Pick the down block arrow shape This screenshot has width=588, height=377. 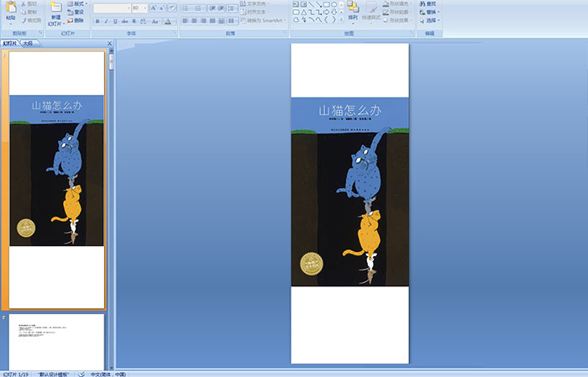pyautogui.click(x=333, y=13)
